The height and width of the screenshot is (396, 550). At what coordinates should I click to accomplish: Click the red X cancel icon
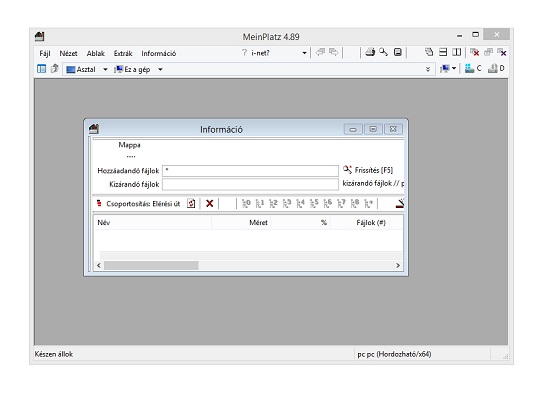coord(209,203)
